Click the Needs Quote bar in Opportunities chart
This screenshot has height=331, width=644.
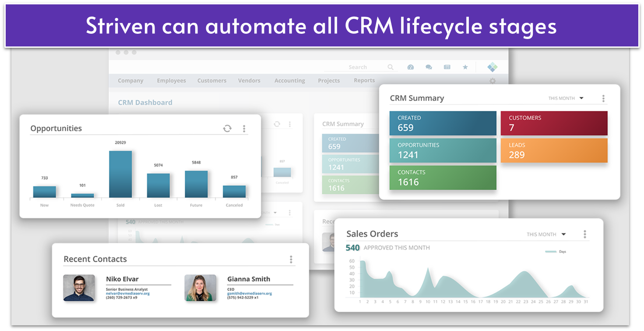[82, 196]
